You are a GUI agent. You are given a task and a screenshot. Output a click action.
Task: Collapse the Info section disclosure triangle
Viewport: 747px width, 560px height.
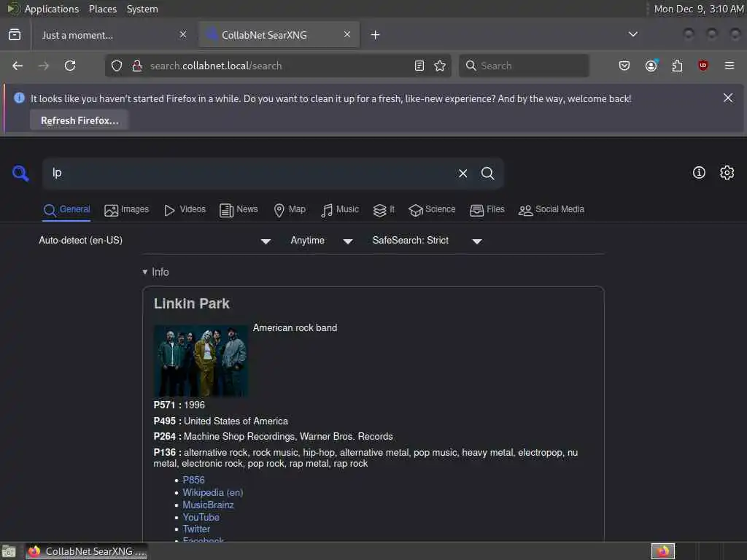point(145,272)
